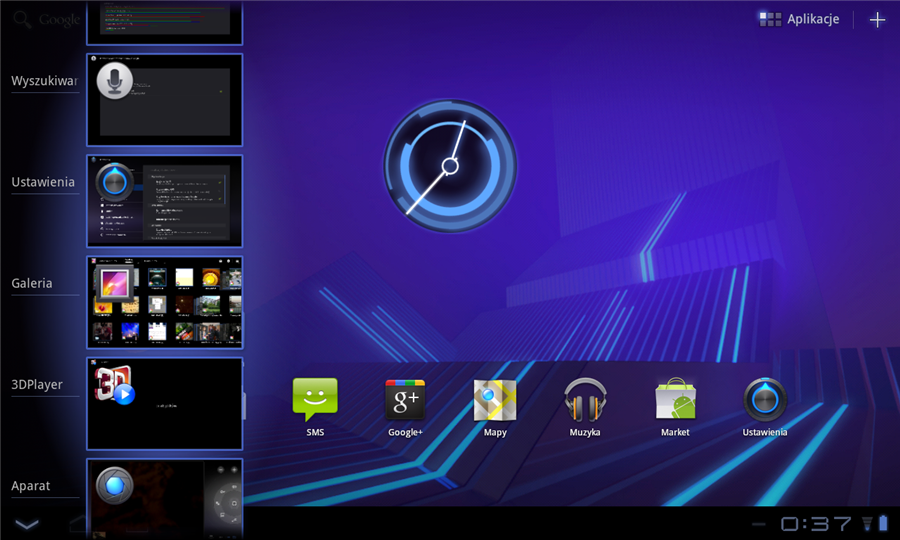This screenshot has height=540, width=900.
Task: Switch to the Galeria recent app thumbnail
Action: (x=165, y=302)
